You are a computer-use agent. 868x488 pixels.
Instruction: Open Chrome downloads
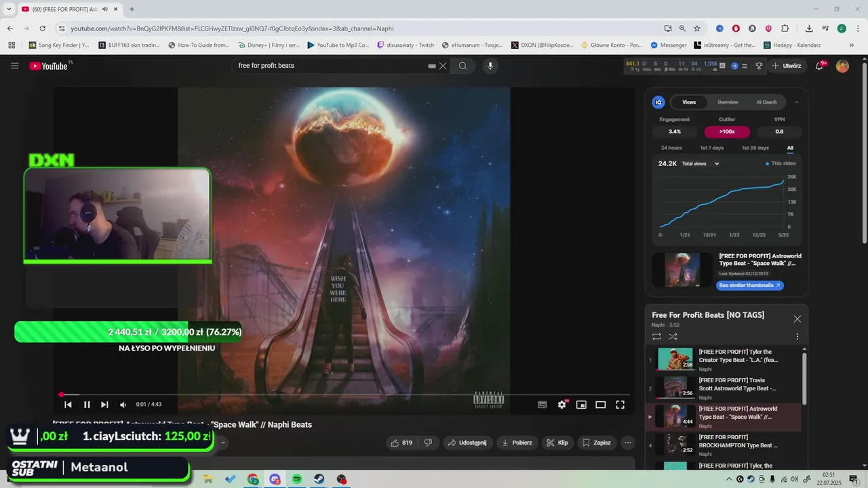click(x=809, y=28)
